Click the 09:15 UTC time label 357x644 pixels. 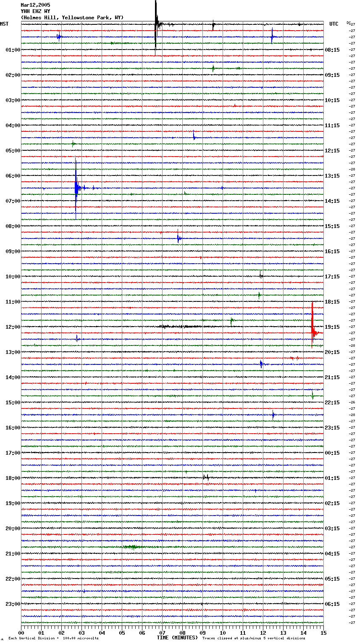332,75
